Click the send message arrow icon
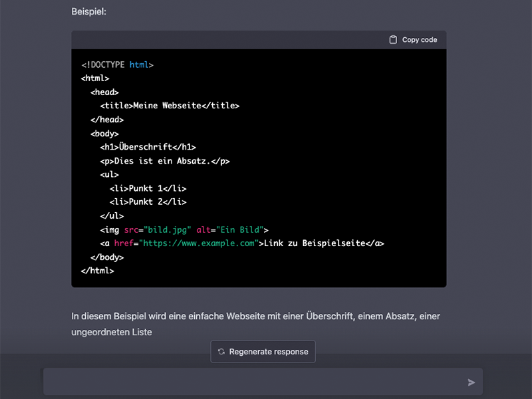Image resolution: width=532 pixels, height=399 pixels. [471, 382]
